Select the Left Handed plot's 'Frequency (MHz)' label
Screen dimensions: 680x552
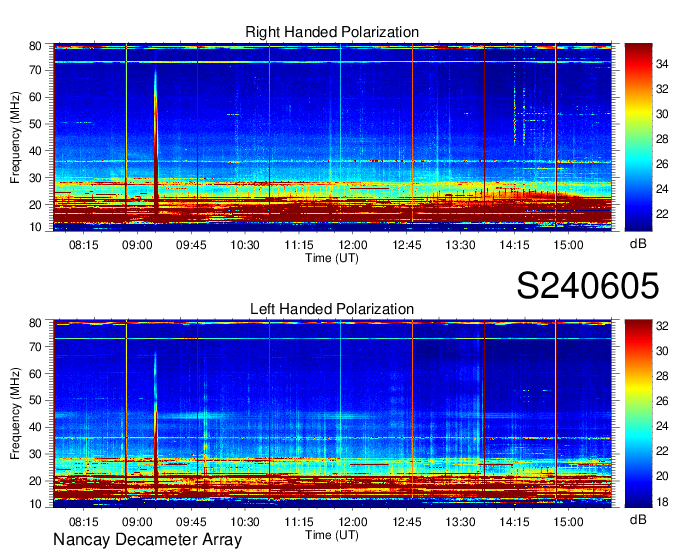click(15, 414)
